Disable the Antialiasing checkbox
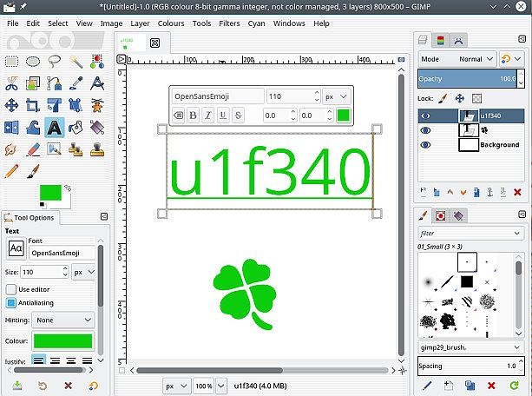Viewport: 532px width, 396px height. point(12,303)
